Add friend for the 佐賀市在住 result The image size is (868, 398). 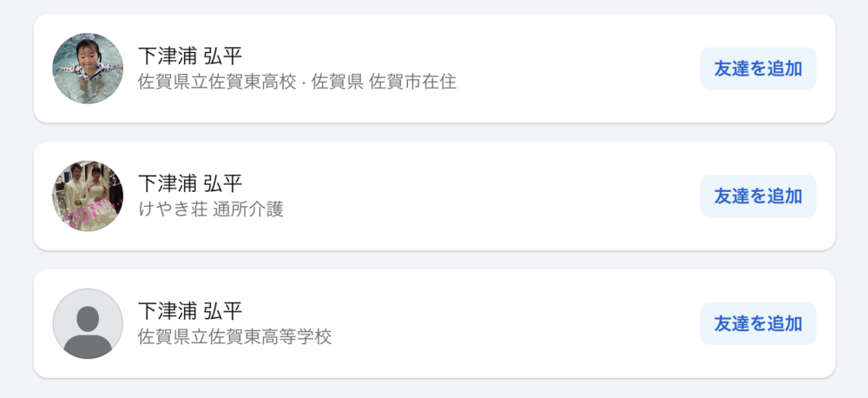coord(758,69)
